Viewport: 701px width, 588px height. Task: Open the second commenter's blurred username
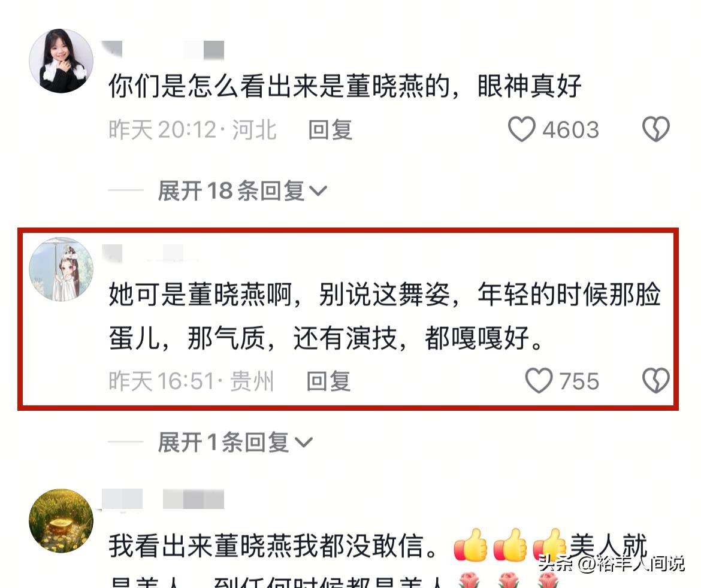[x=150, y=253]
